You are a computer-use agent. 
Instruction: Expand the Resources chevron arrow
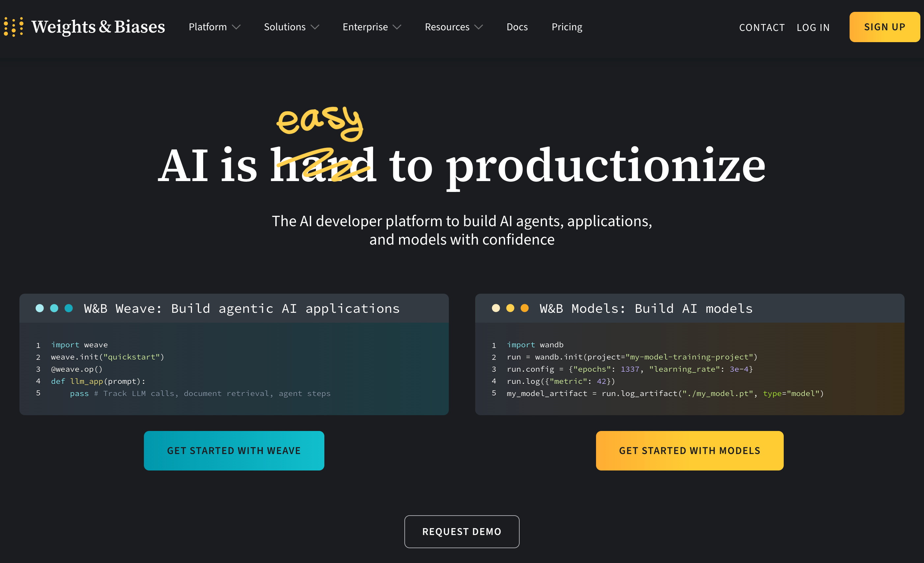(479, 27)
